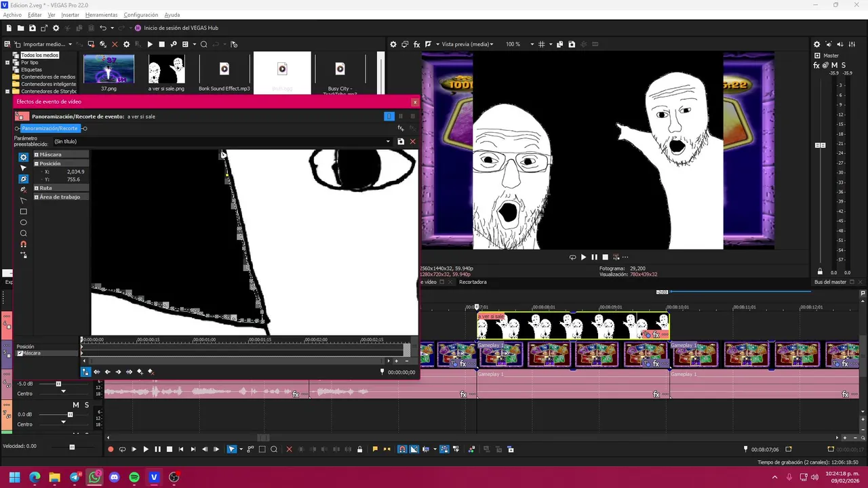The width and height of the screenshot is (868, 488).
Task: Edit the Y position value 755.6
Action: (73, 180)
